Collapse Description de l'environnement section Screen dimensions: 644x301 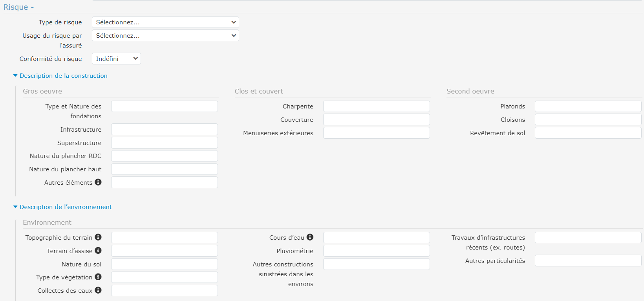[66, 207]
